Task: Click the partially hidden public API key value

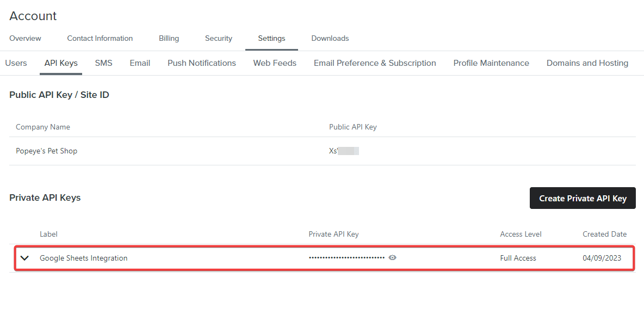Action: pos(344,151)
